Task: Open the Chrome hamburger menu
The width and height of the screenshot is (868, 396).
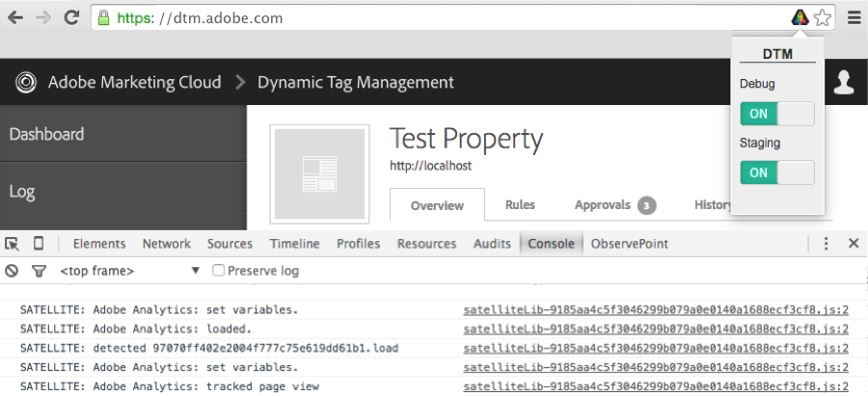Action: click(854, 17)
